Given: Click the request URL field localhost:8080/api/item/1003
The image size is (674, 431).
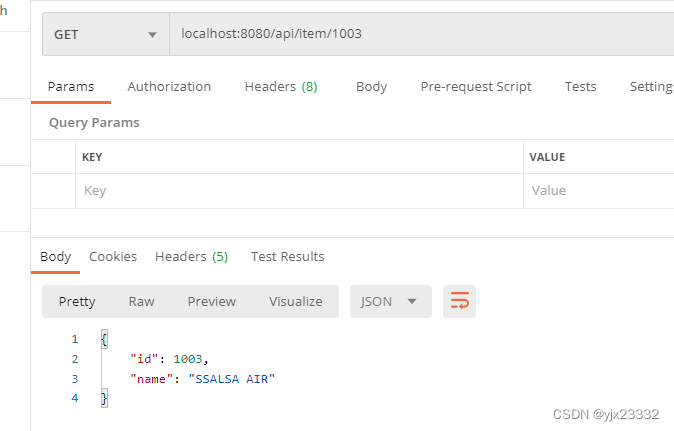Looking at the screenshot, I should click(x=422, y=34).
